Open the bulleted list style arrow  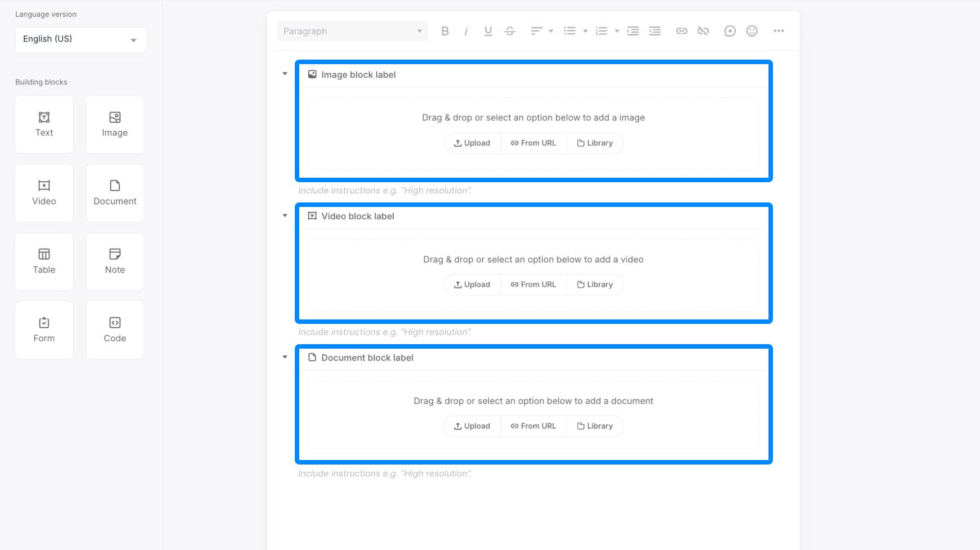[x=585, y=31]
